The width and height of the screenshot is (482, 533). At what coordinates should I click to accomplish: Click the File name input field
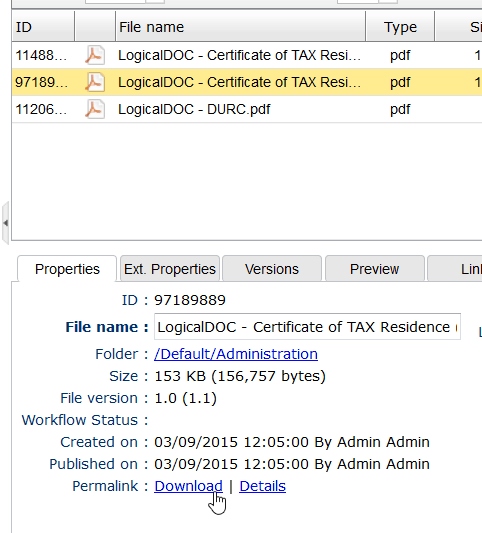307,327
